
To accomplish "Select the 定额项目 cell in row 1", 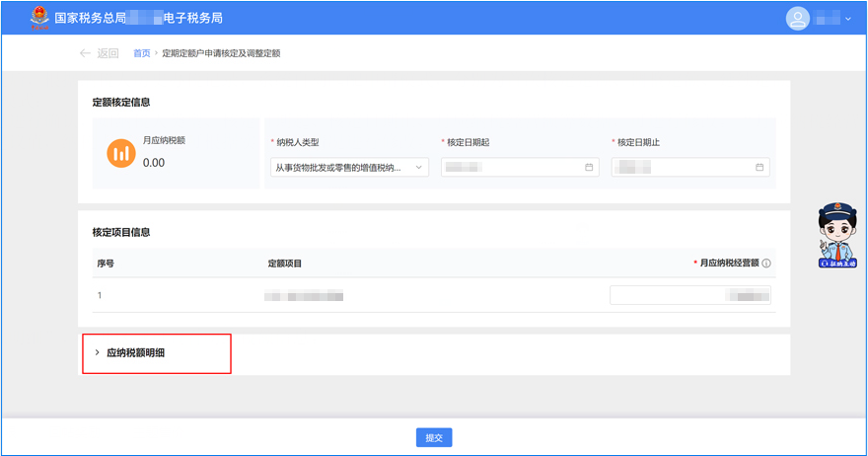I will coord(304,295).
